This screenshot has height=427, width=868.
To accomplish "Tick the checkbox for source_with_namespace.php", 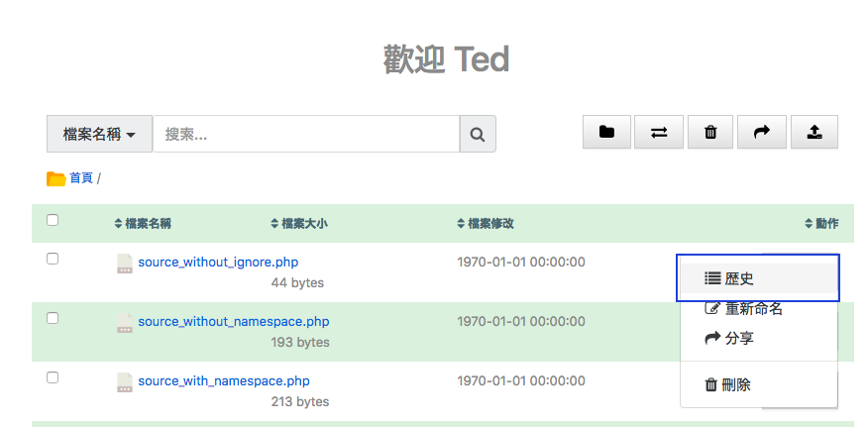I will click(53, 377).
